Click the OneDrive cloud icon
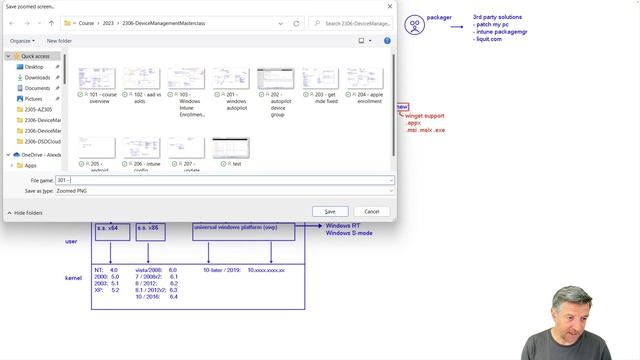The height and width of the screenshot is (360, 640). pos(16,155)
